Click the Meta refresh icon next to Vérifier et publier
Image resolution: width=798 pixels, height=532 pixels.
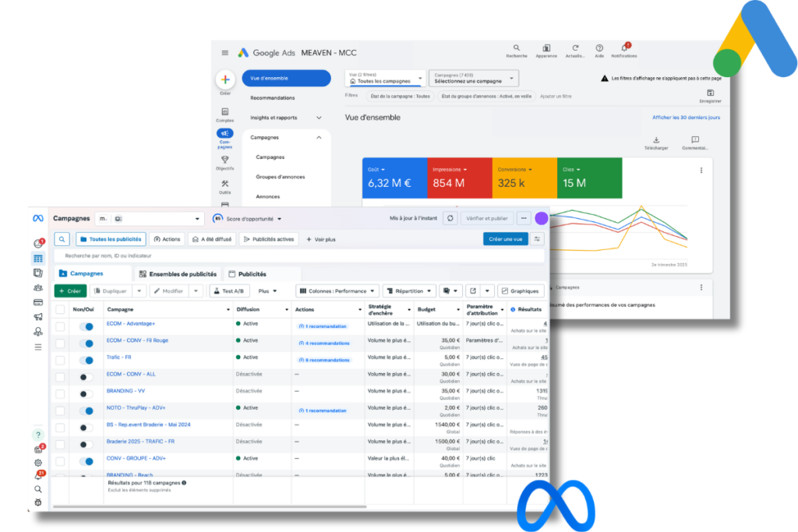click(x=450, y=219)
